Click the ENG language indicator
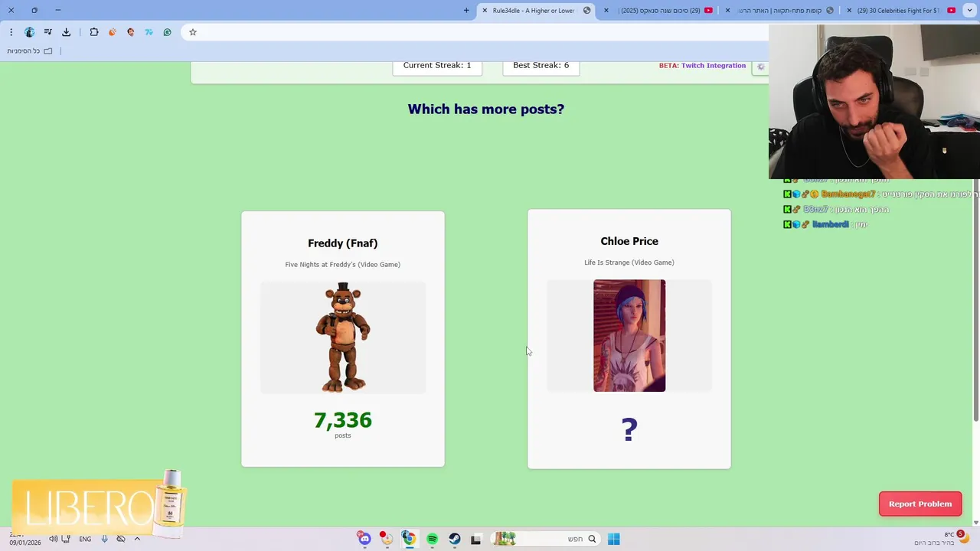Screen dimensions: 980x551 pyautogui.click(x=85, y=539)
